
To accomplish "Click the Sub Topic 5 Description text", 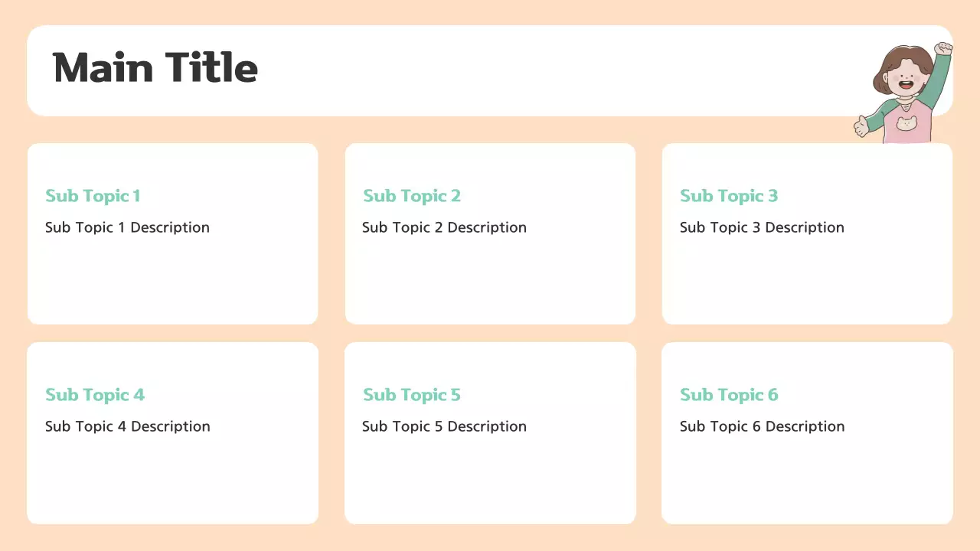I will point(444,426).
